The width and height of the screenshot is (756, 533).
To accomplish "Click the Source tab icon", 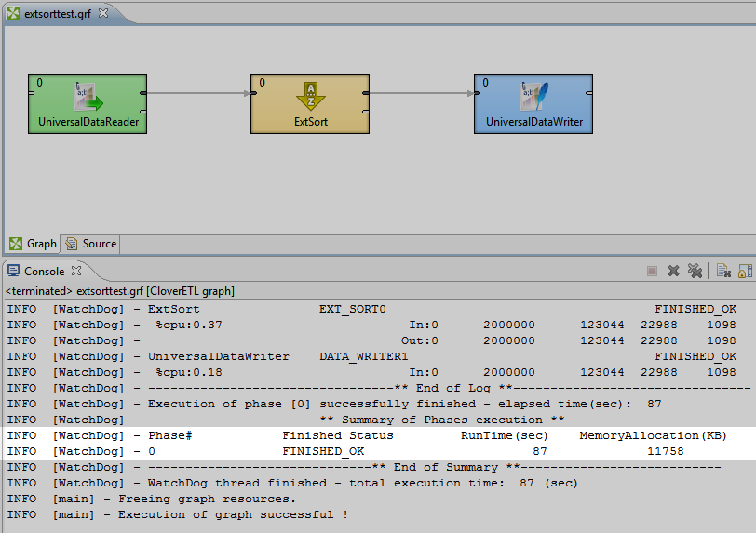I will (x=72, y=244).
